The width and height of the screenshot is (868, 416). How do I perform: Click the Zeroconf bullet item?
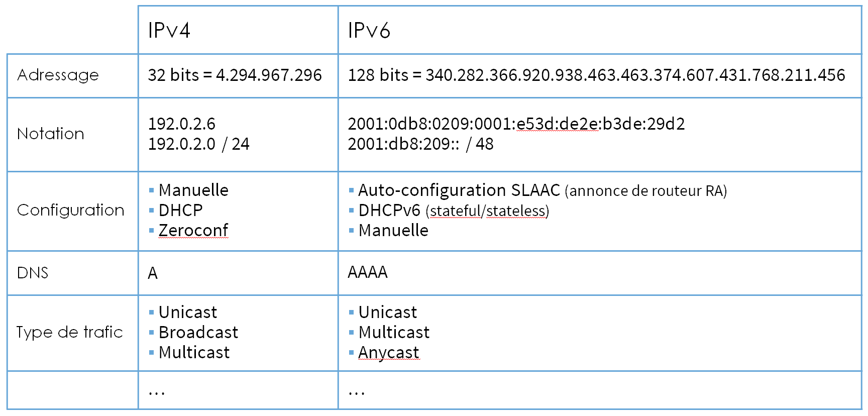(x=193, y=230)
